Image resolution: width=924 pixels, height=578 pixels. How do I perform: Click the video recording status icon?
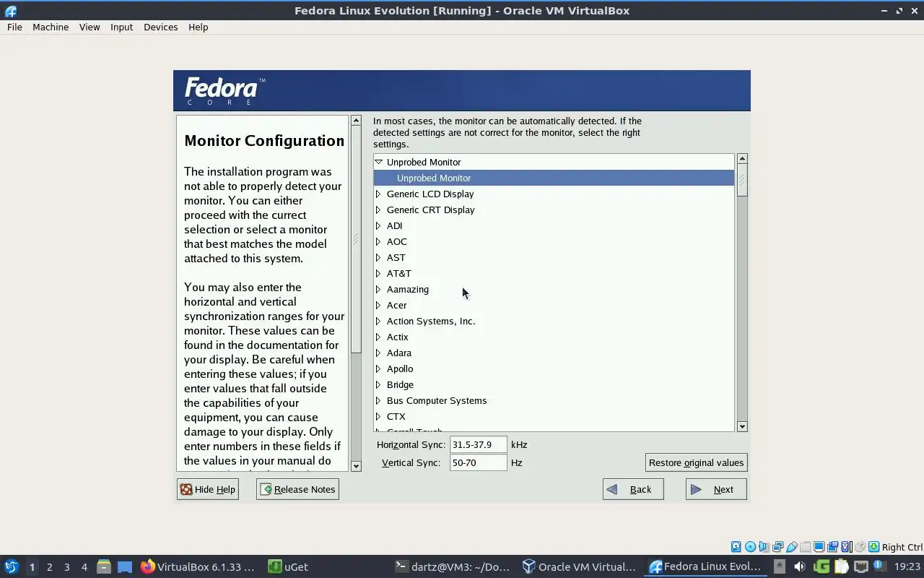[x=833, y=547]
